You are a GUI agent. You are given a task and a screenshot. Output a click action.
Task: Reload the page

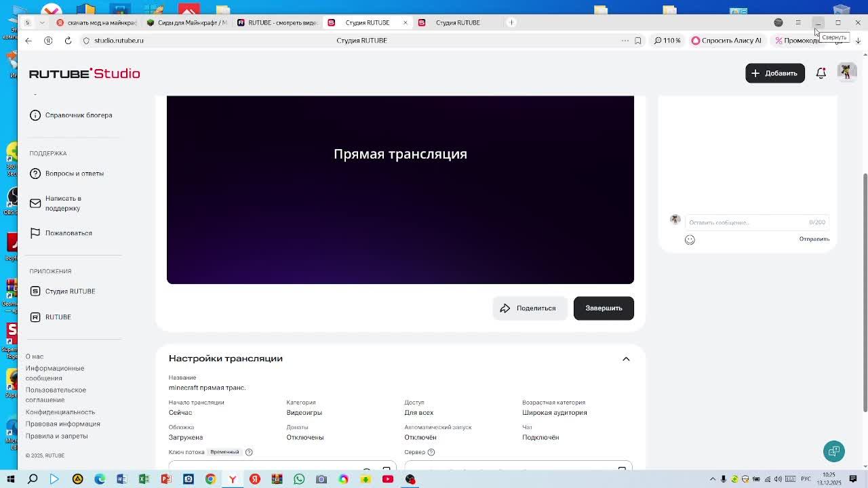click(68, 41)
